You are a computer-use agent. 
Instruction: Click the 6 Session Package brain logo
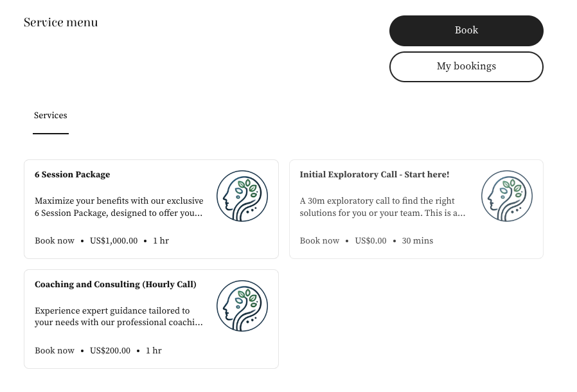click(x=242, y=196)
